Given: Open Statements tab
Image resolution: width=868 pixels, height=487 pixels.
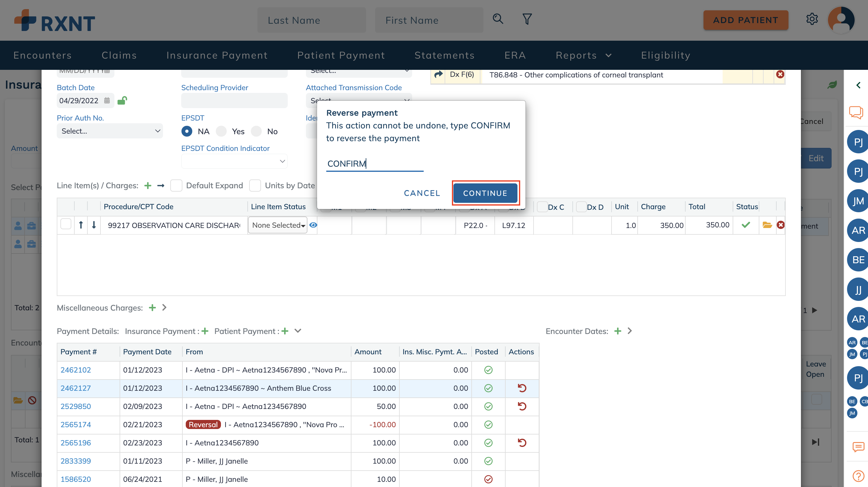Looking at the screenshot, I should coord(444,55).
